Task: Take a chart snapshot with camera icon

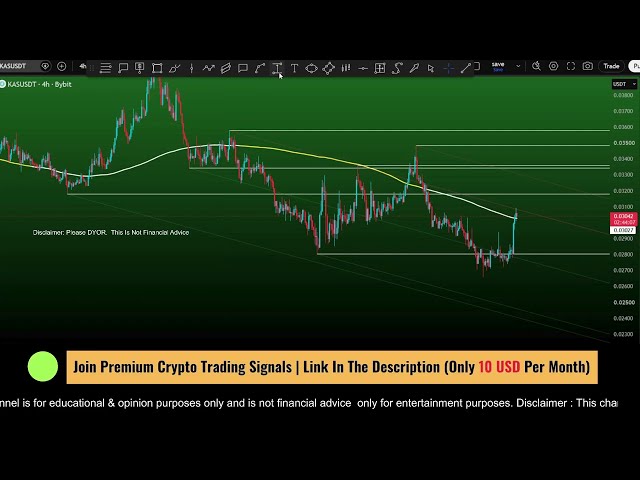Action: coord(588,66)
